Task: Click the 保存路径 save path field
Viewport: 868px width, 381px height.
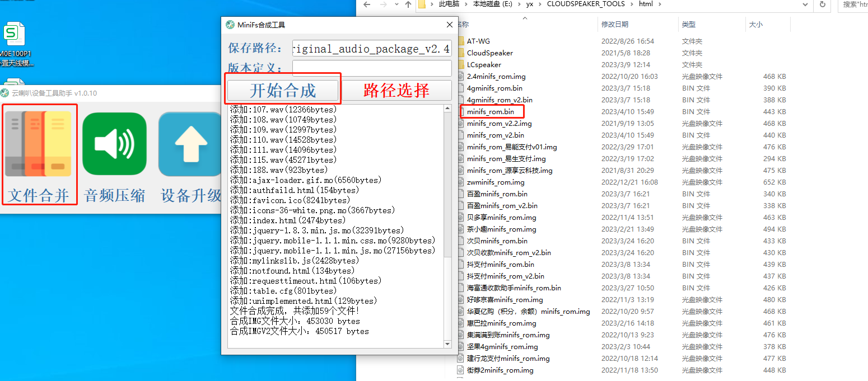Action: pyautogui.click(x=372, y=49)
